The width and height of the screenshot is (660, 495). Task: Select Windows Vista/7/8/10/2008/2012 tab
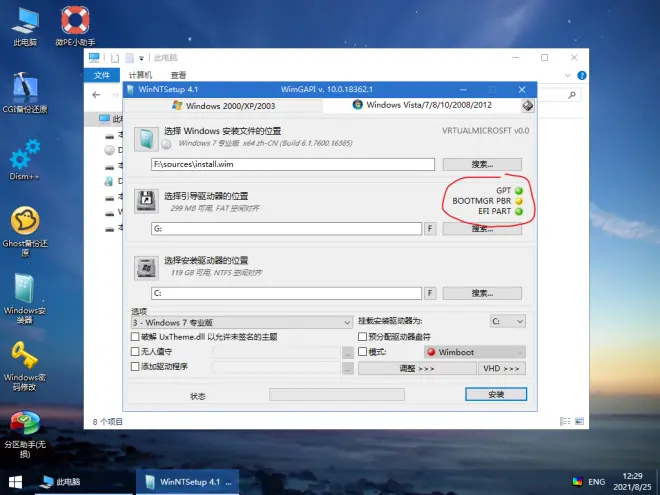pos(422,105)
